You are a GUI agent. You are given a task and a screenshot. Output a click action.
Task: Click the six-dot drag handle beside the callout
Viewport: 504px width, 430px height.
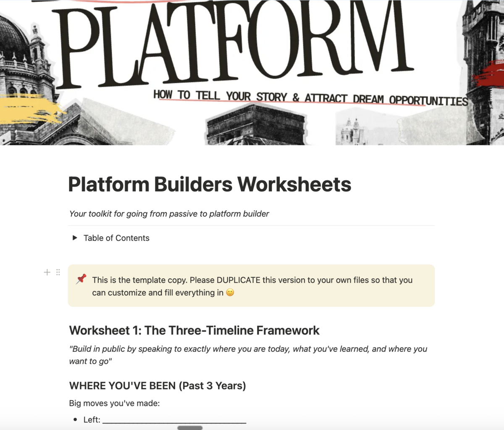[58, 272]
